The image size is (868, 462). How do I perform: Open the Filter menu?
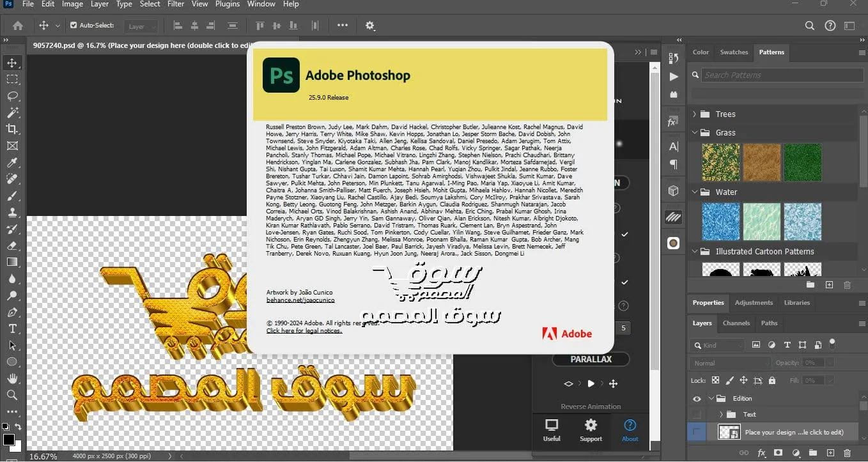pos(176,4)
